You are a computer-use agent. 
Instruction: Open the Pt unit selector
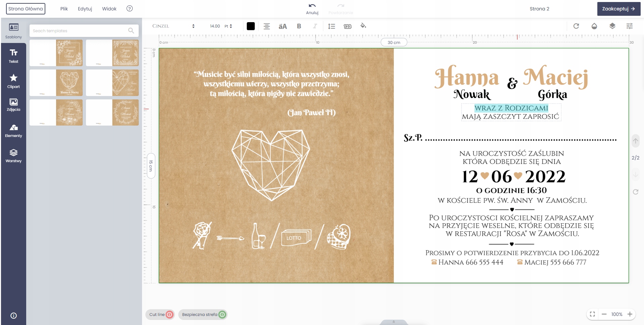[x=228, y=26]
